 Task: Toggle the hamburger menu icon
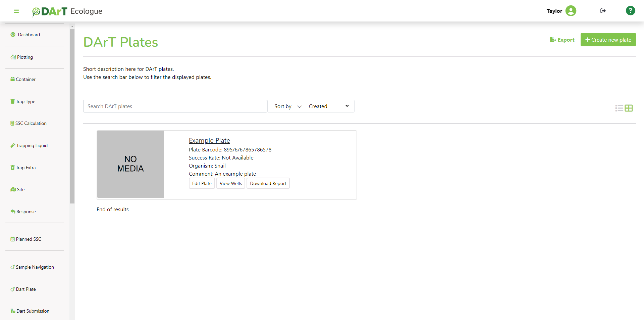coord(16,11)
